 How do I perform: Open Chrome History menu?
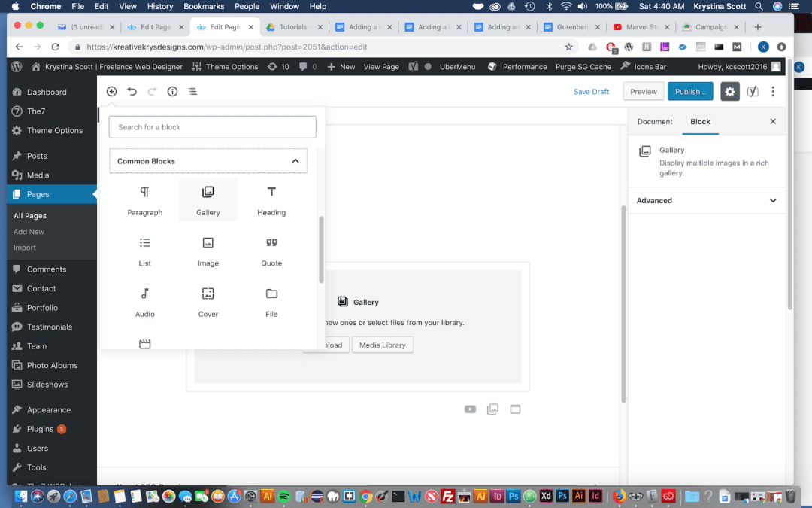pos(159,6)
